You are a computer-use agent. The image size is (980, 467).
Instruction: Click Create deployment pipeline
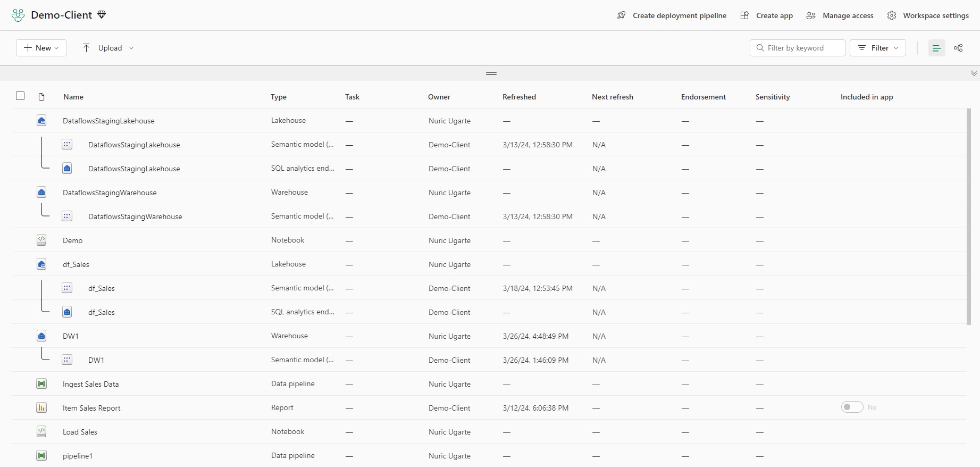click(672, 15)
